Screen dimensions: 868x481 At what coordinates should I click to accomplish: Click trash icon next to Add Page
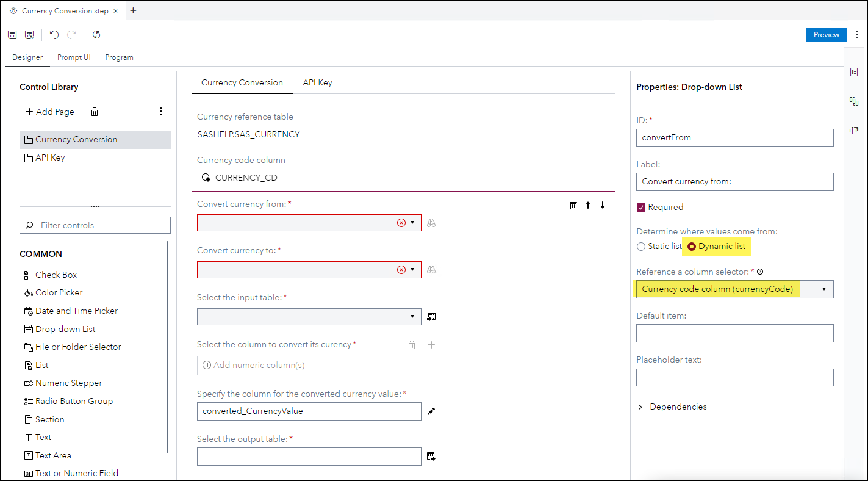(95, 112)
